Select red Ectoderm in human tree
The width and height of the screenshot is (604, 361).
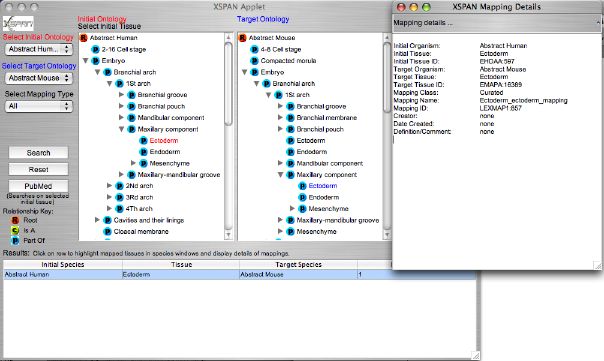coord(164,141)
